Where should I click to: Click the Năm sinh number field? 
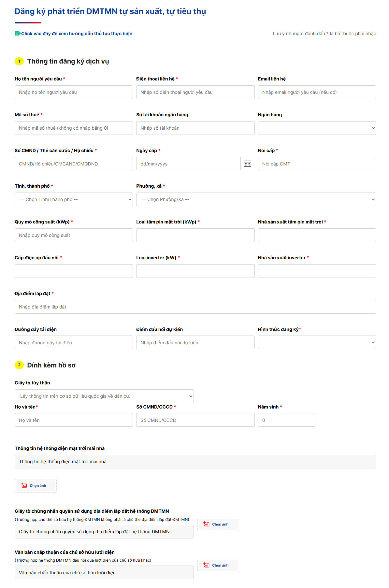(286, 420)
